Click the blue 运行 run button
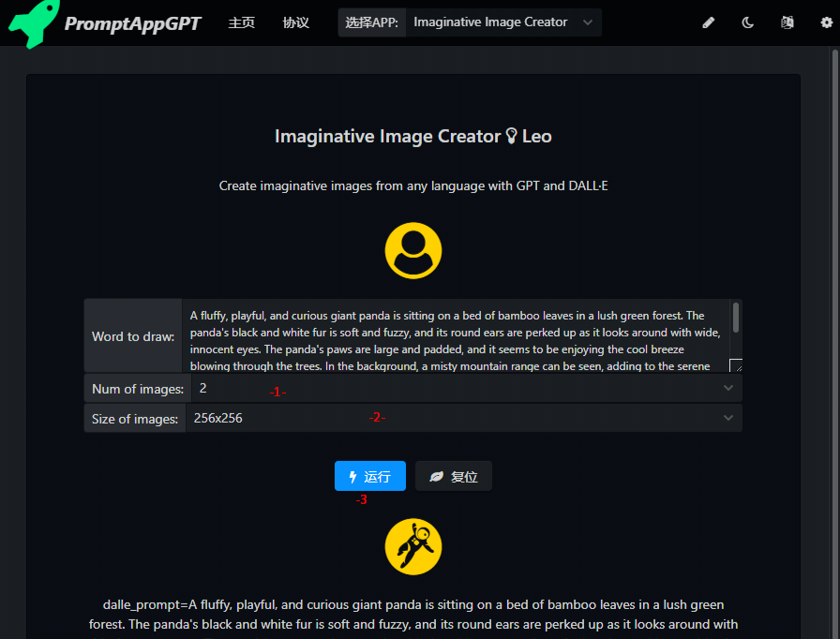 coord(370,476)
